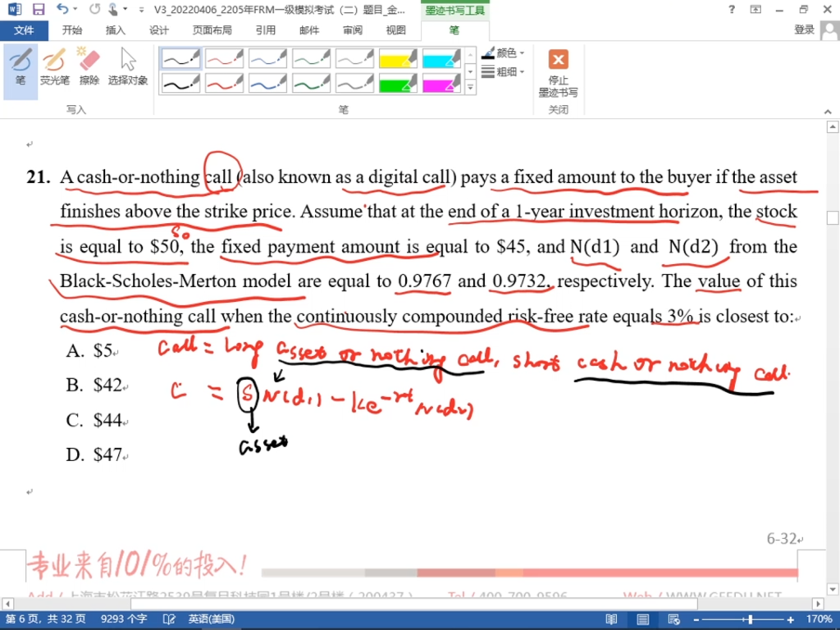Viewport: 840px width, 630px height.
Task: Select the Highlighter (荧光笔) tool
Action: click(54, 67)
